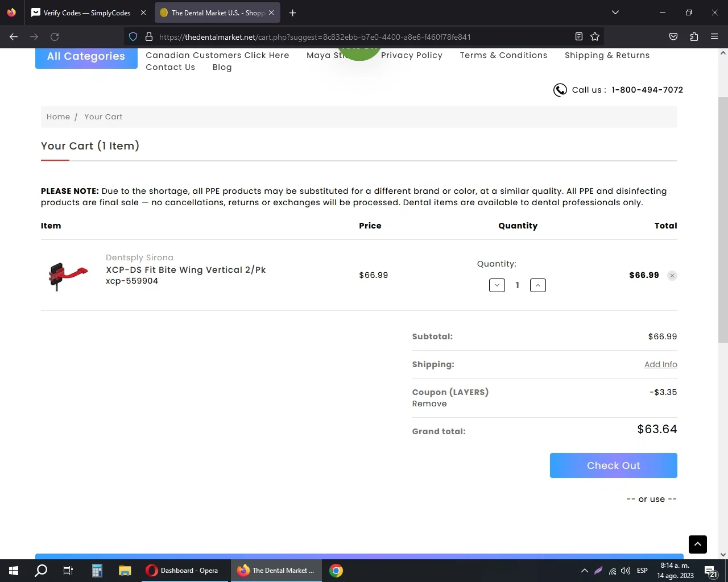Image resolution: width=728 pixels, height=582 pixels.
Task: Click the scroll-to-top arrow button
Action: (698, 544)
